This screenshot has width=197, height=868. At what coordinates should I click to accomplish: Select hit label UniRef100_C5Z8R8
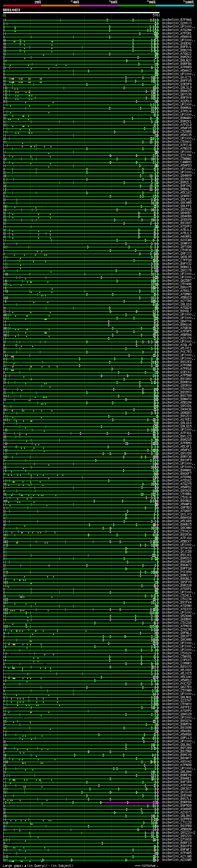(x=176, y=131)
